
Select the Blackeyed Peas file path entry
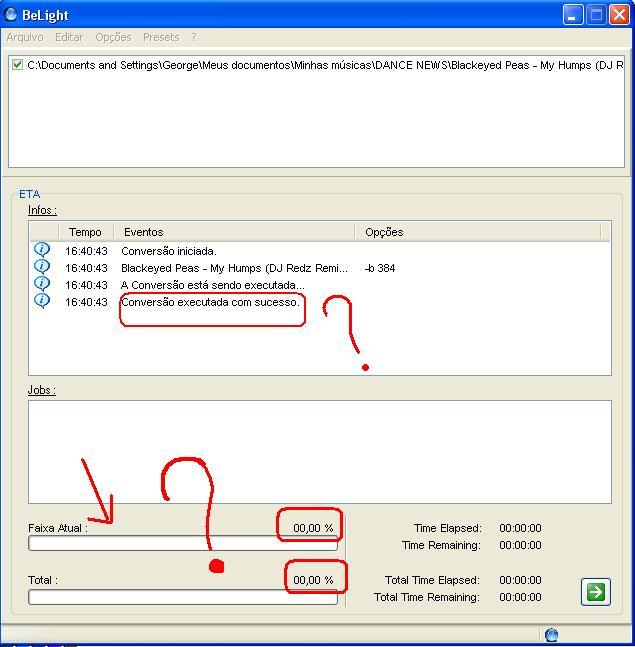click(x=325, y=65)
